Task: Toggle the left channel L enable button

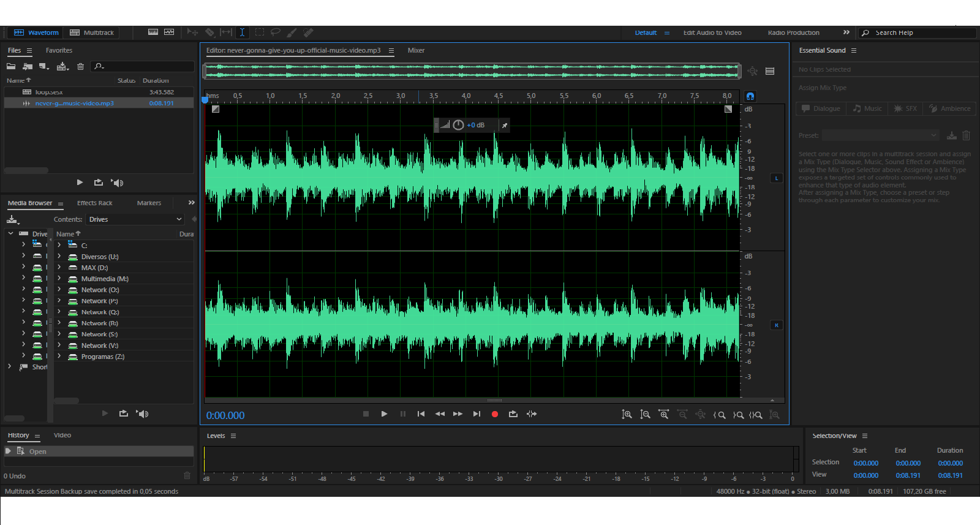Action: coord(777,178)
